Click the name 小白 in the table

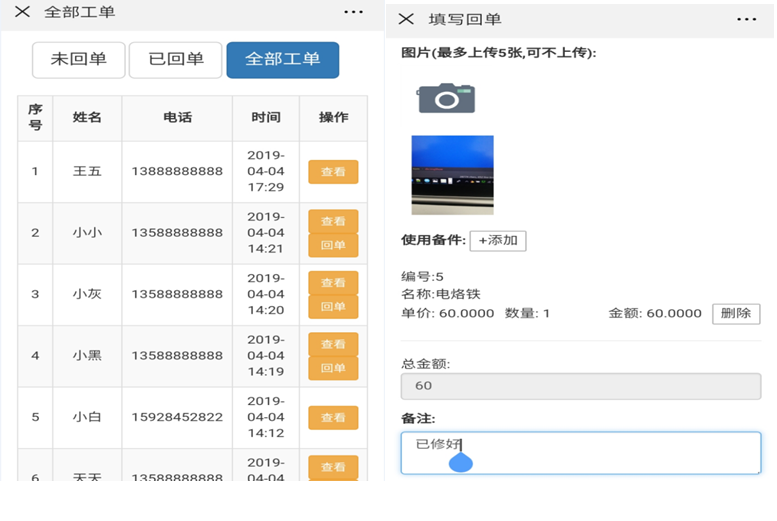(87, 417)
